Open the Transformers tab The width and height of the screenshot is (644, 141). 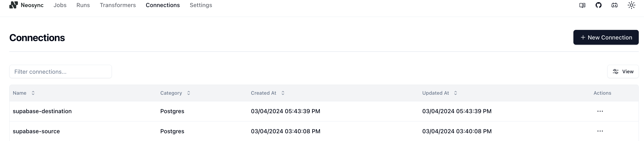(x=118, y=5)
